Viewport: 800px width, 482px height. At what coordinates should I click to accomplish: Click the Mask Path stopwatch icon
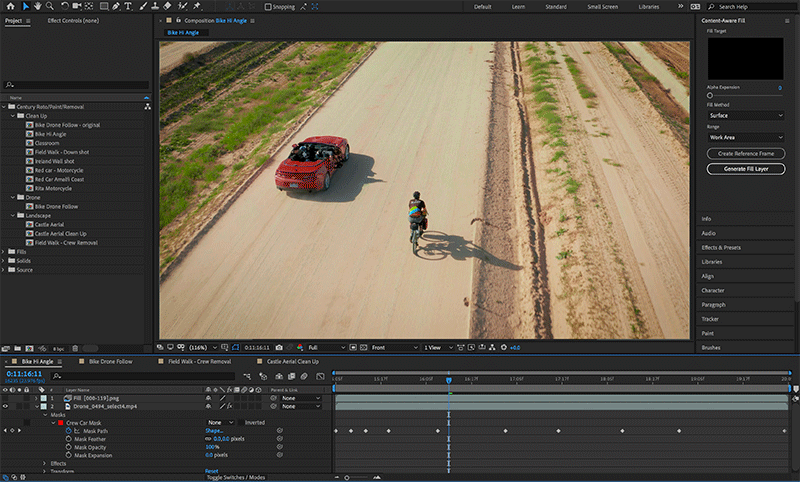tap(69, 430)
